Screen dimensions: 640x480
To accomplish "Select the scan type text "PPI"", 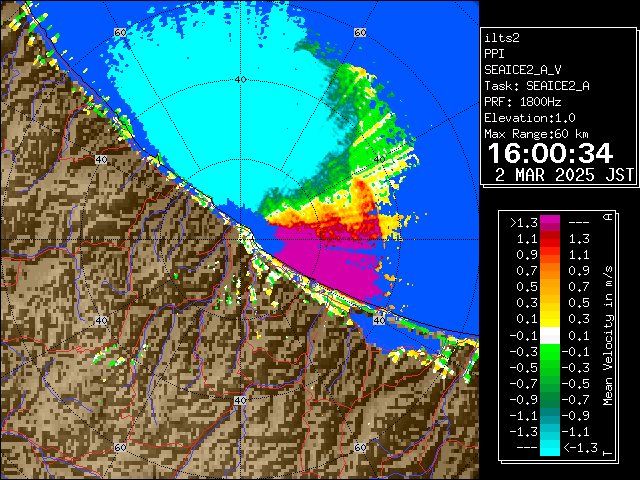I will tap(494, 54).
